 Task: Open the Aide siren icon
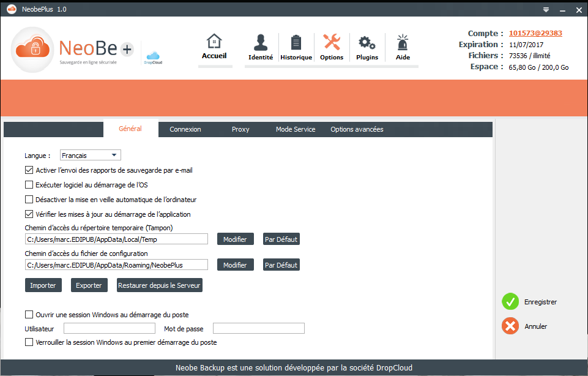click(402, 42)
